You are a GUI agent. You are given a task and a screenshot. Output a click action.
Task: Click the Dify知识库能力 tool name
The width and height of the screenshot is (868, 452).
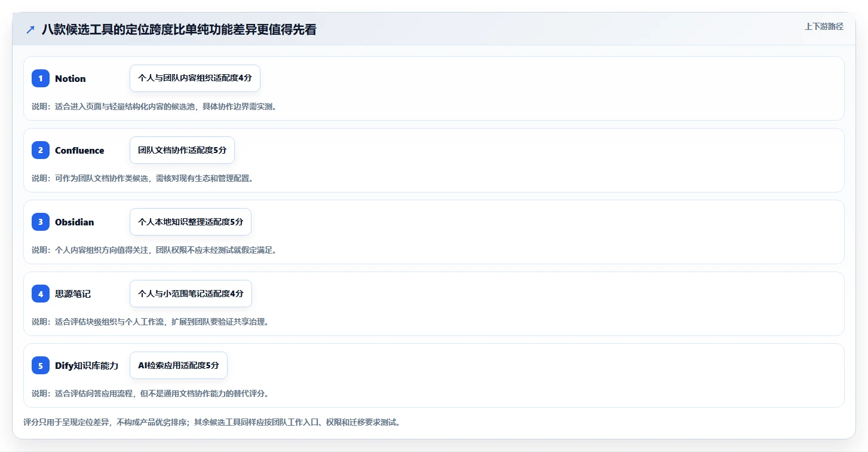pos(87,365)
